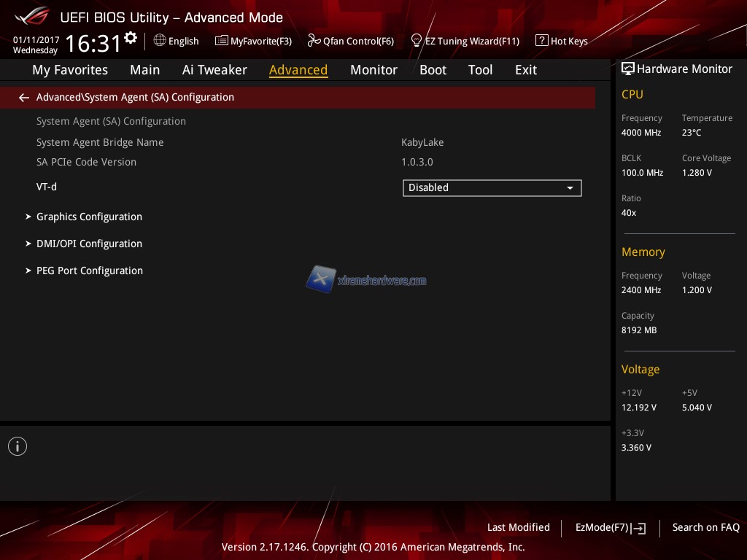Expand Graphics Configuration submenu
Image resolution: width=747 pixels, height=560 pixels.
point(89,217)
